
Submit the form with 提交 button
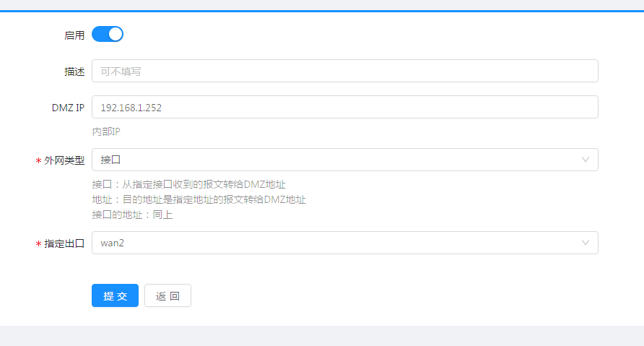pos(115,295)
